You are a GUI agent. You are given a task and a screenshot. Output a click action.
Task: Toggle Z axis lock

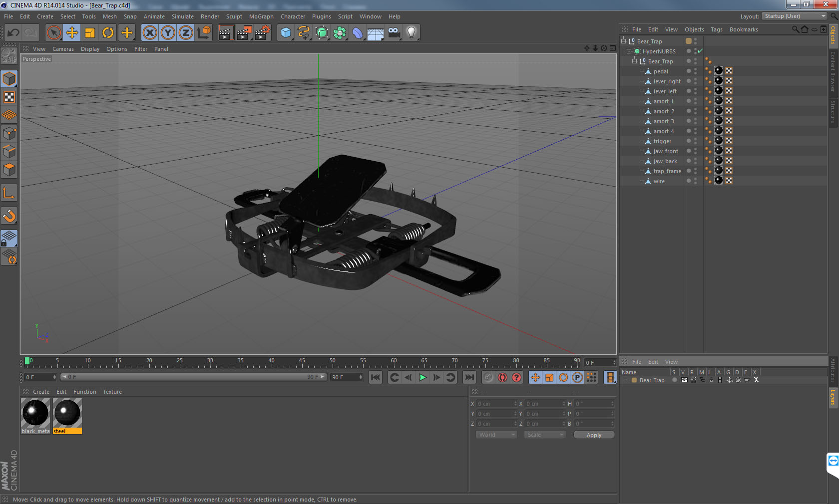pos(186,33)
